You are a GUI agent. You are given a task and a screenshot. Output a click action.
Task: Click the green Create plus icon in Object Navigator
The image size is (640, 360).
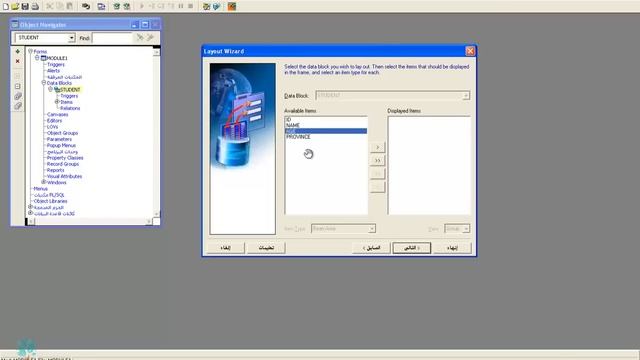coord(18,51)
